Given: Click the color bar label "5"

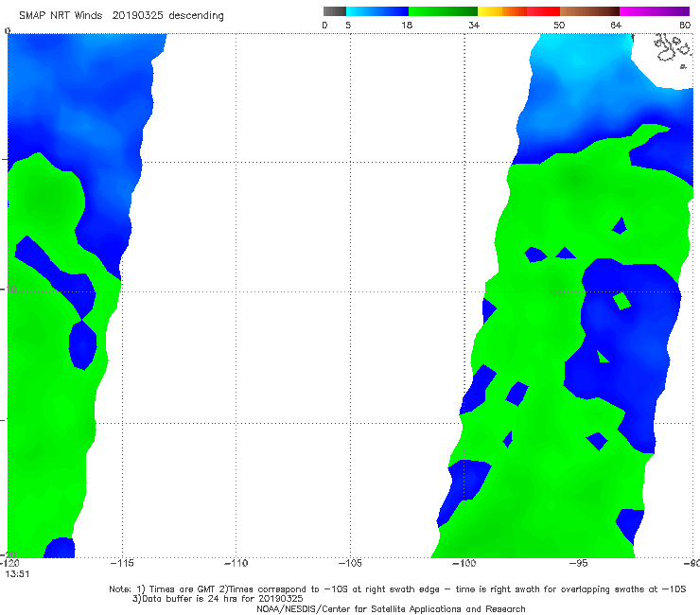Looking at the screenshot, I should pyautogui.click(x=348, y=26).
